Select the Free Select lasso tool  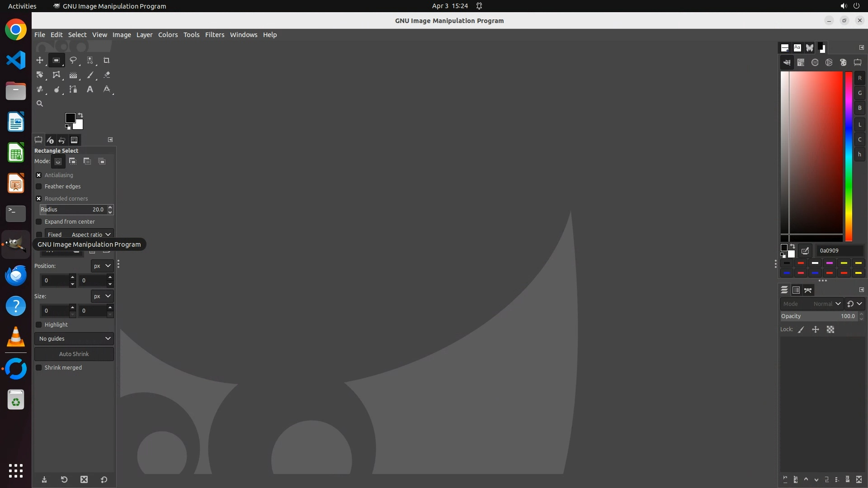pyautogui.click(x=73, y=60)
